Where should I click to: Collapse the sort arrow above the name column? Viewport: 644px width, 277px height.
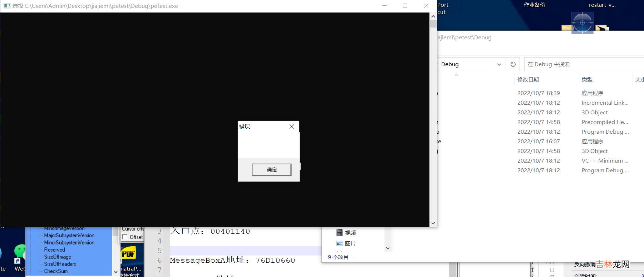tap(456, 75)
